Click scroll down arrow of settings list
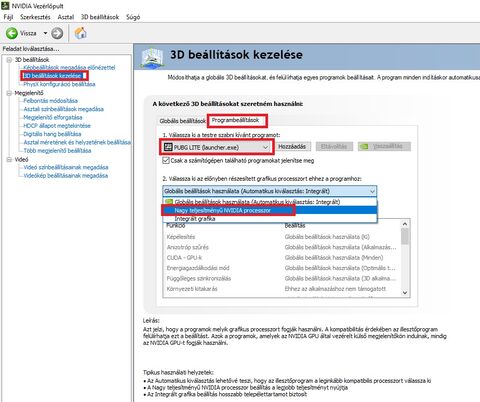480x402 pixels. [x=405, y=293]
